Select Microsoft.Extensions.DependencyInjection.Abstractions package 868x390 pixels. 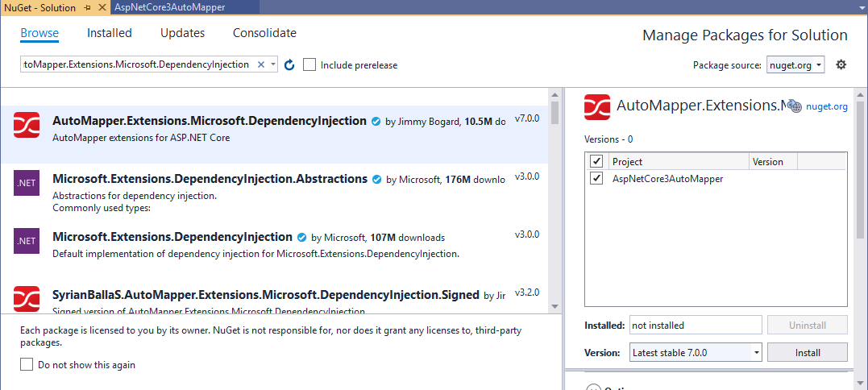[274, 193]
